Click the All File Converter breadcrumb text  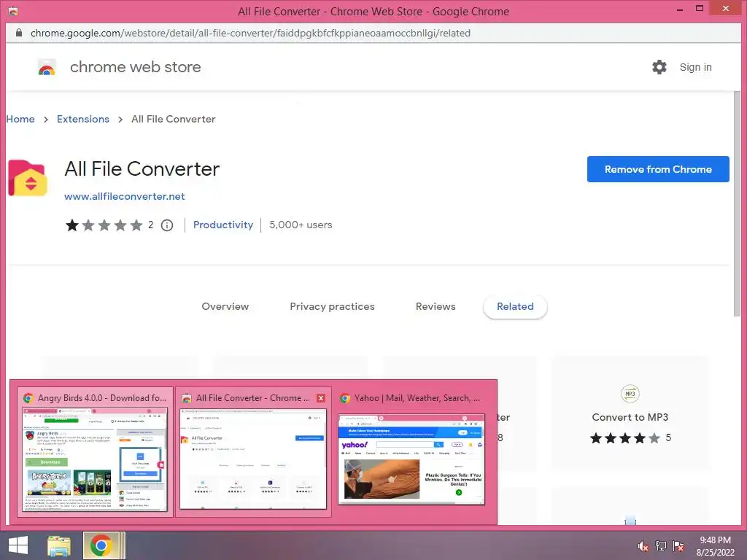tap(174, 119)
